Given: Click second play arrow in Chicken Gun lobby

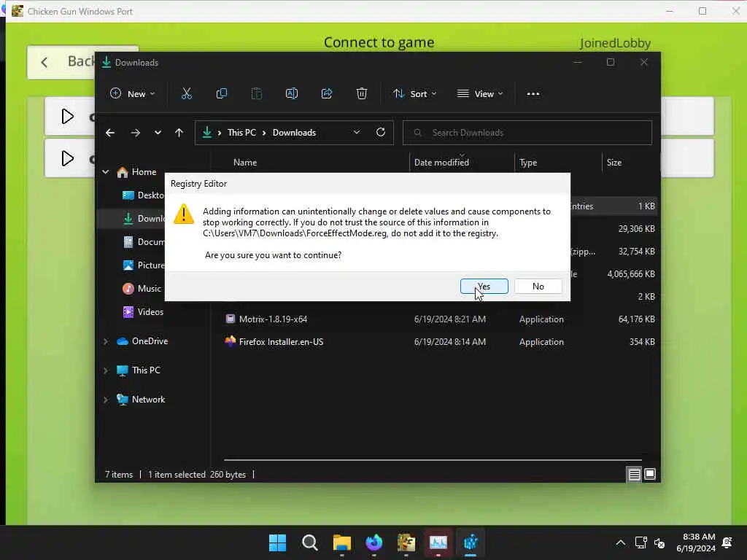Looking at the screenshot, I should [x=68, y=158].
